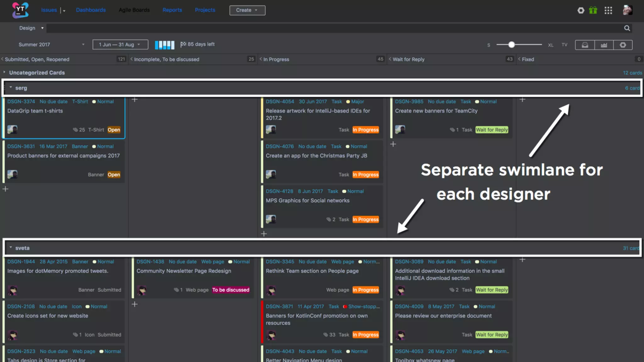Click the YouTrack logo
Screen dimensions: 644x362
pos(20,10)
